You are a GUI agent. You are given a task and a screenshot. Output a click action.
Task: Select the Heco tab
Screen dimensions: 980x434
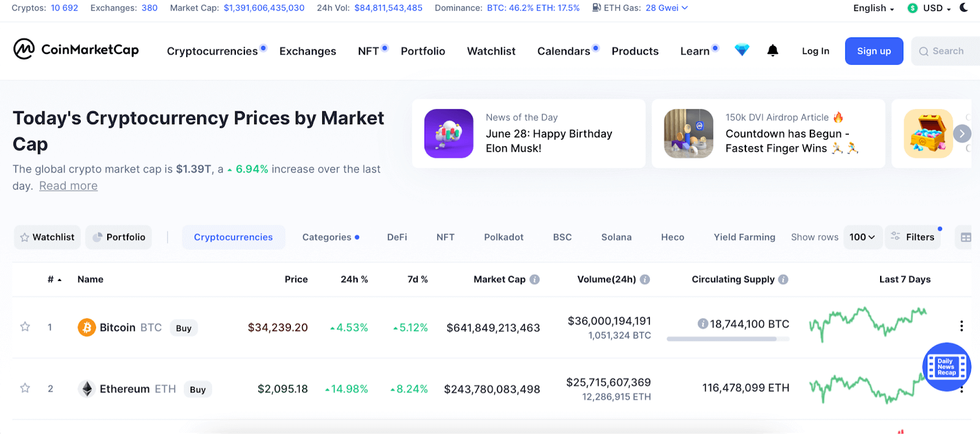tap(673, 237)
